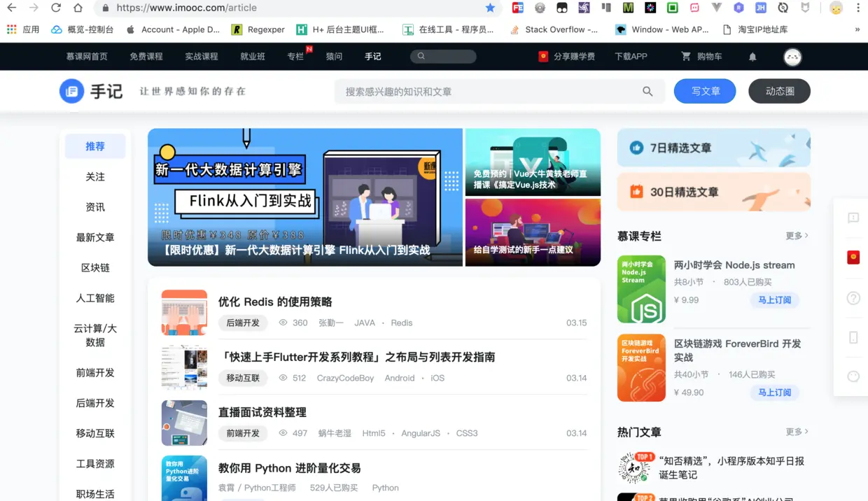
Task: Open 教你用 Python 进阶量化交易
Action: pyautogui.click(x=289, y=467)
